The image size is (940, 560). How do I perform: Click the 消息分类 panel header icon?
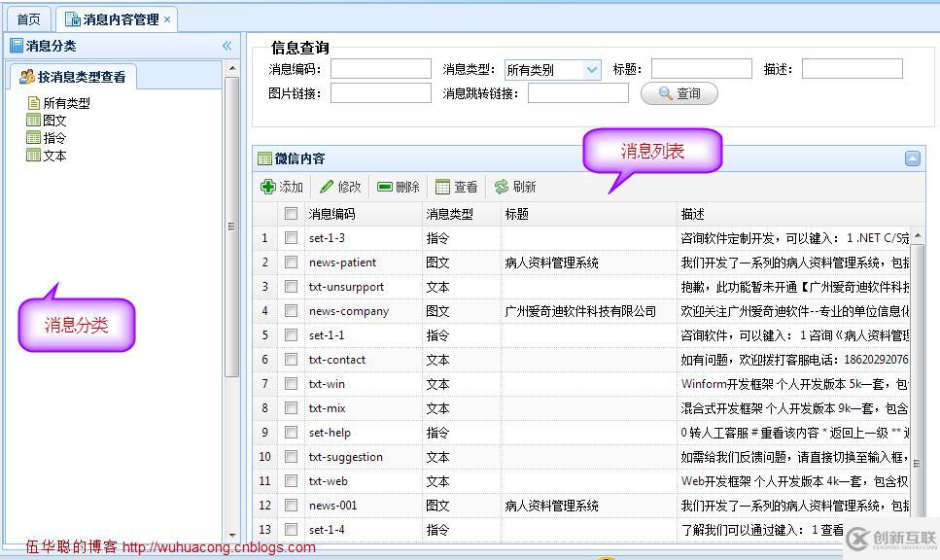click(x=17, y=46)
